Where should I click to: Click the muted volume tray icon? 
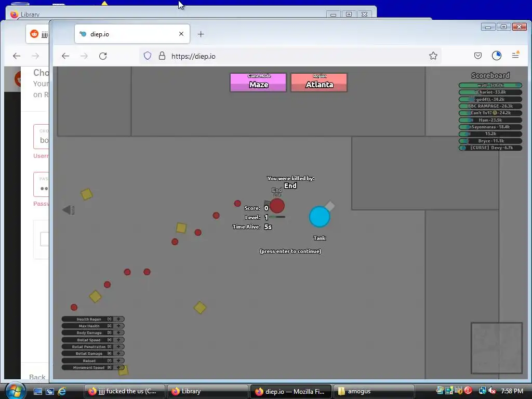click(492, 391)
